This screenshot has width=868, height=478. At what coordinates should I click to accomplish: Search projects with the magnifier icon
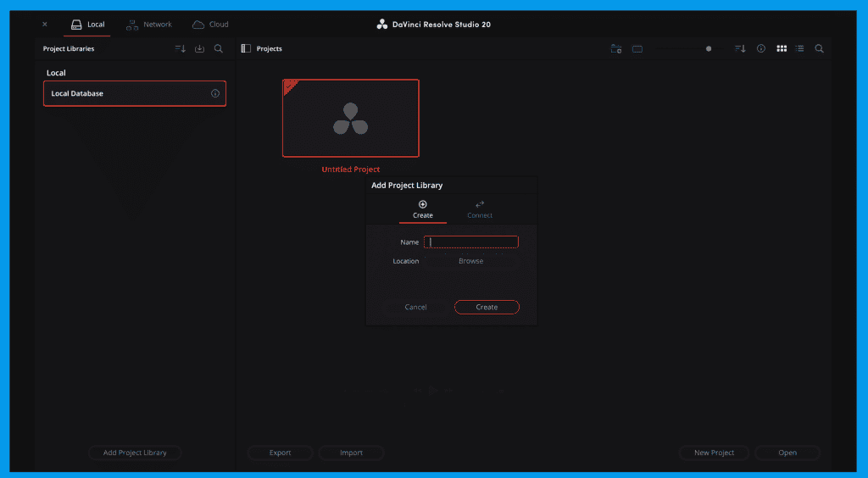click(x=820, y=48)
